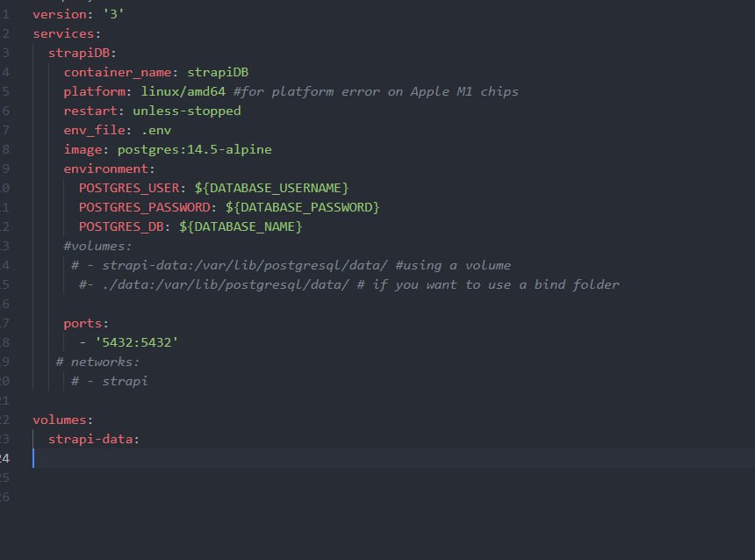Click the .env value of env_file
This screenshot has width=755, height=560.
point(156,131)
